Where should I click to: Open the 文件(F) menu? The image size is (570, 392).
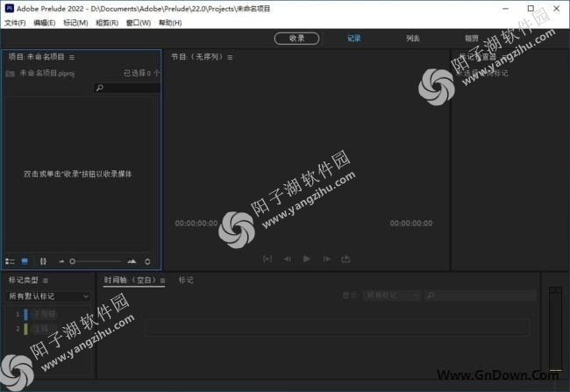[15, 23]
